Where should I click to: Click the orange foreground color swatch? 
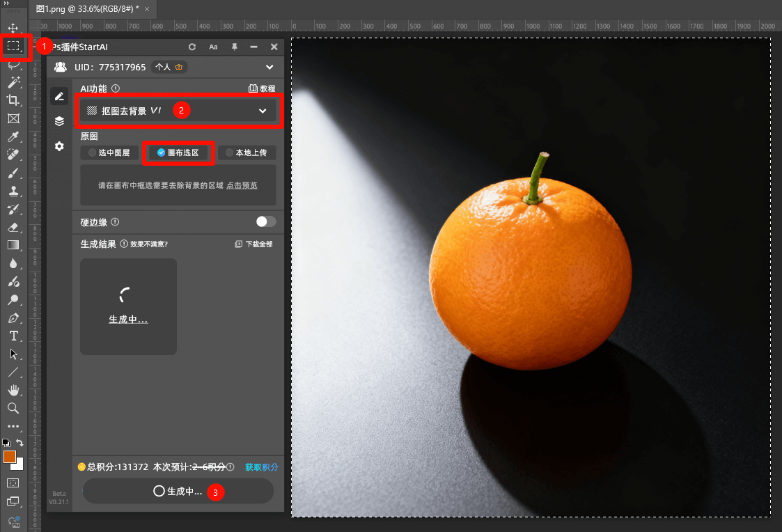coord(9,457)
